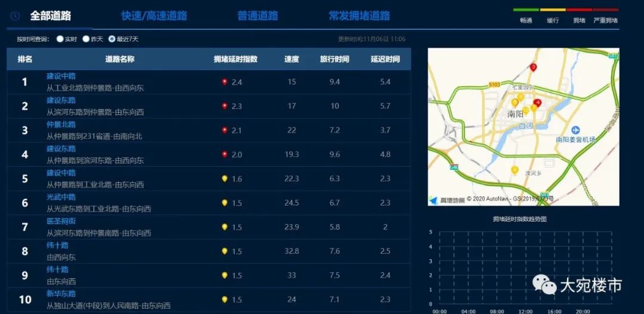Click the 南阳 city label on map
This screenshot has height=314, width=644.
coord(516,114)
